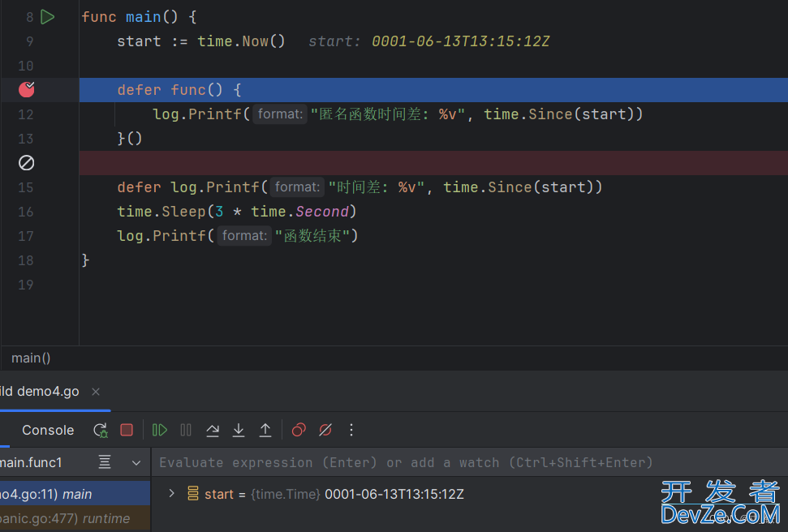Select the demo4.go debug session tab
Image resolution: width=788 pixels, height=532 pixels.
39,392
